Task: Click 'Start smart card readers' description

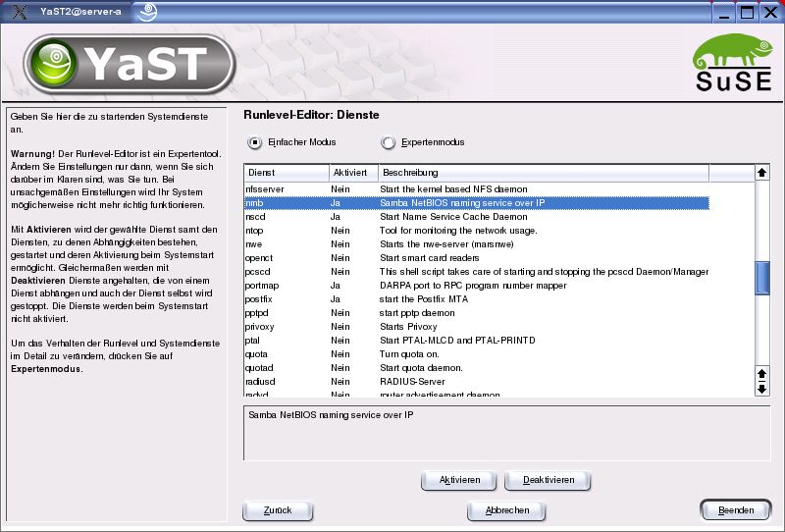Action: (x=429, y=258)
